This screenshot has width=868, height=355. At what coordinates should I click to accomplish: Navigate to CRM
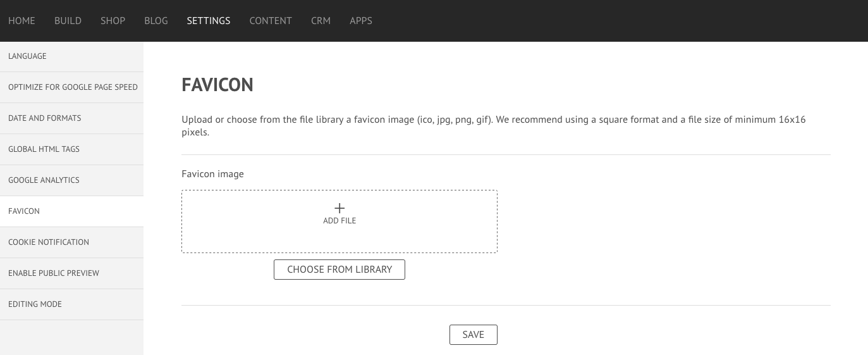point(321,20)
